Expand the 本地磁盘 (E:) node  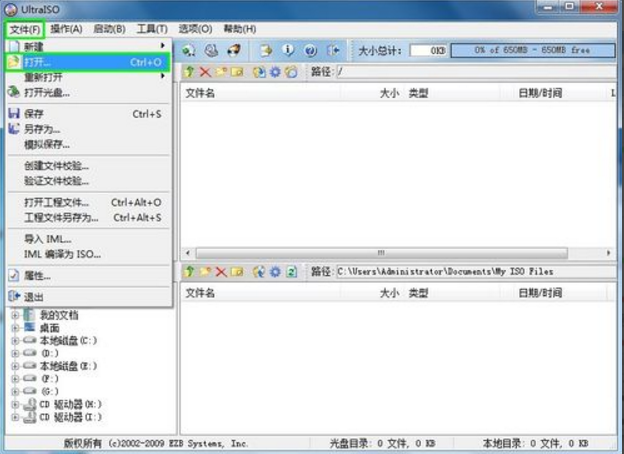tap(15, 366)
